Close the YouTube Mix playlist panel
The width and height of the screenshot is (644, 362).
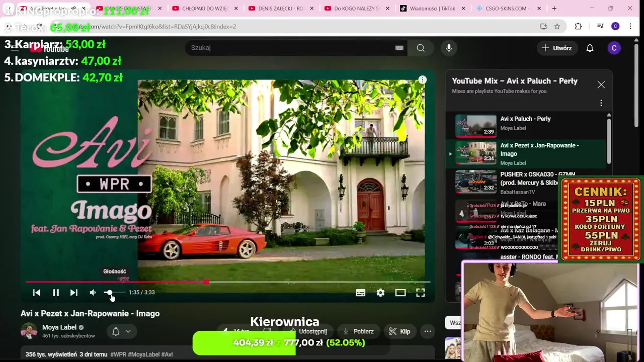[x=601, y=84]
